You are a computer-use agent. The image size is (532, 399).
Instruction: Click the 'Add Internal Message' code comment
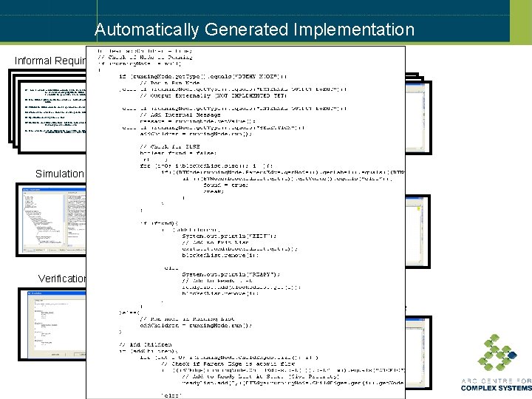pyautogui.click(x=180, y=115)
